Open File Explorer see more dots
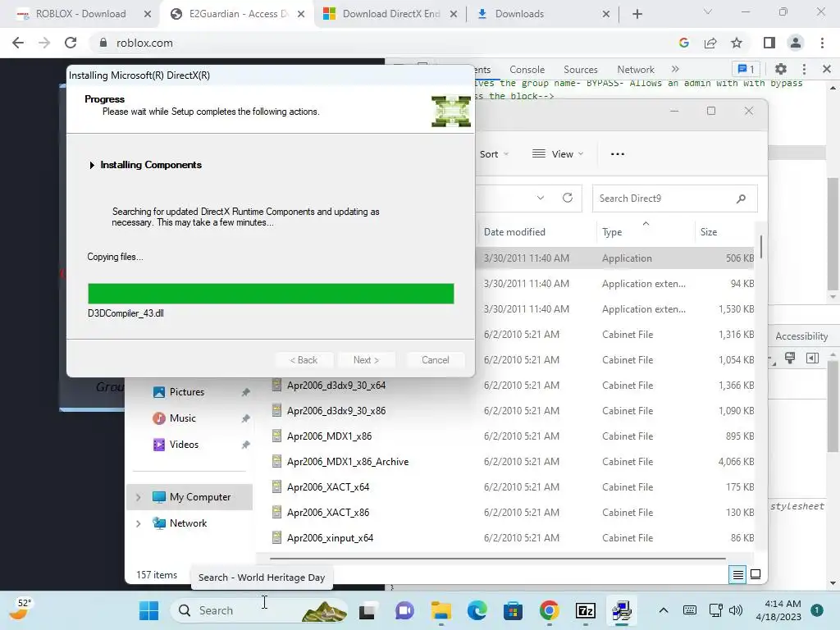The image size is (840, 630). click(617, 154)
